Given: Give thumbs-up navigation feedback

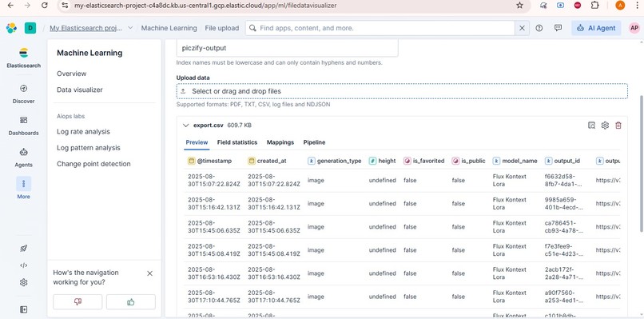Looking at the screenshot, I should click(x=131, y=301).
